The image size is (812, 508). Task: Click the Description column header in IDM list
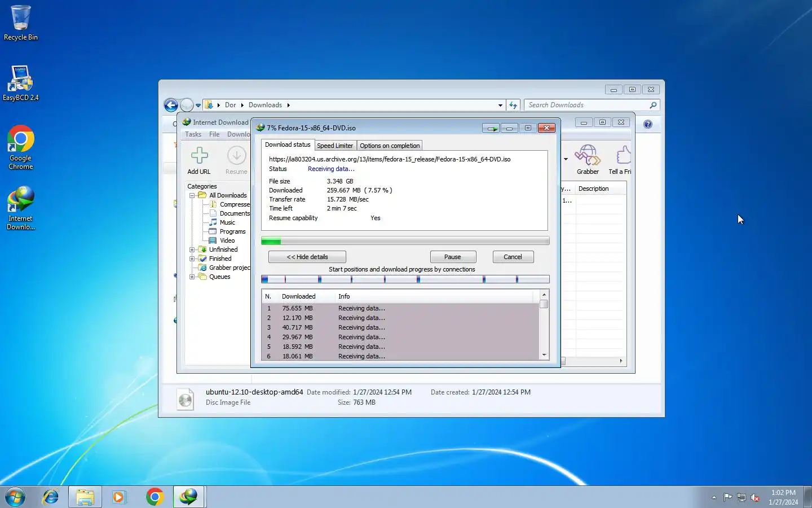pos(600,189)
